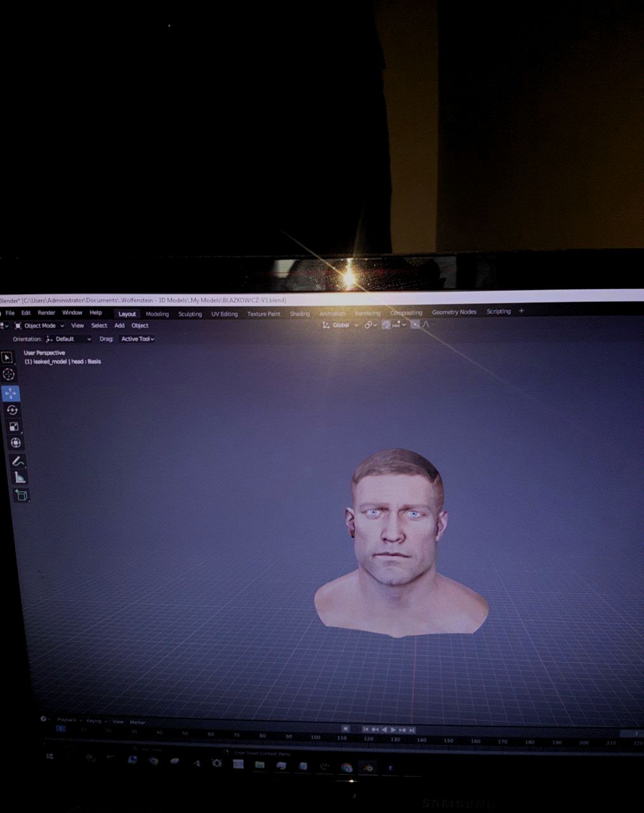The height and width of the screenshot is (813, 644).
Task: Open the Drag Active Tool dropdown
Action: (x=137, y=339)
